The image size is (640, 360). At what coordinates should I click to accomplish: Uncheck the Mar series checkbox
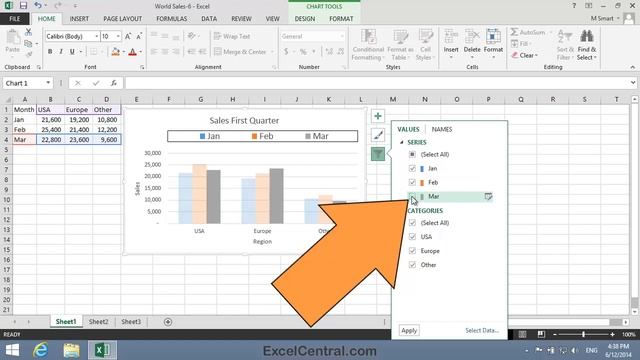point(412,196)
